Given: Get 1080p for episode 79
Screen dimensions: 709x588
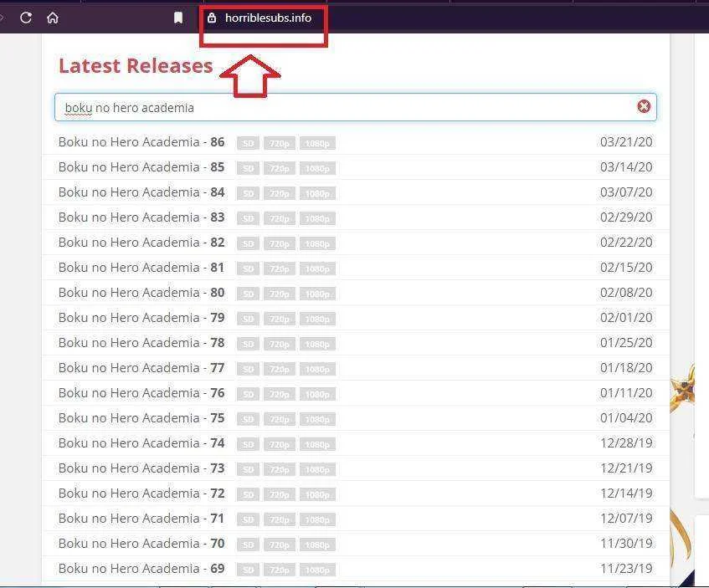Looking at the screenshot, I should (x=317, y=319).
